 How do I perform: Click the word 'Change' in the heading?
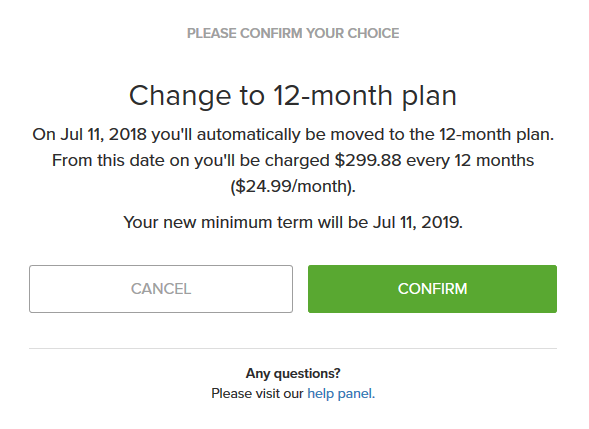click(180, 96)
